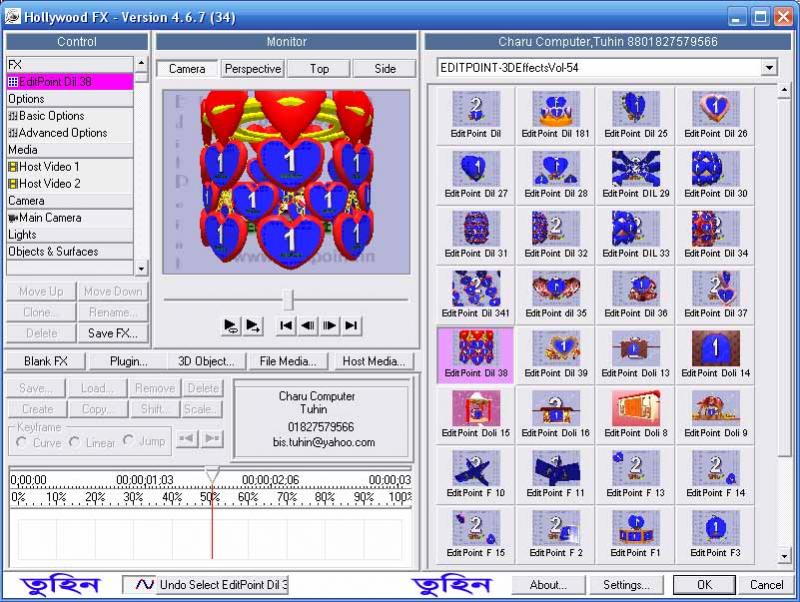This screenshot has width=800, height=602.
Task: Select highlighted EditPoint Dil 38 thumbnail
Action: pyautogui.click(x=476, y=355)
